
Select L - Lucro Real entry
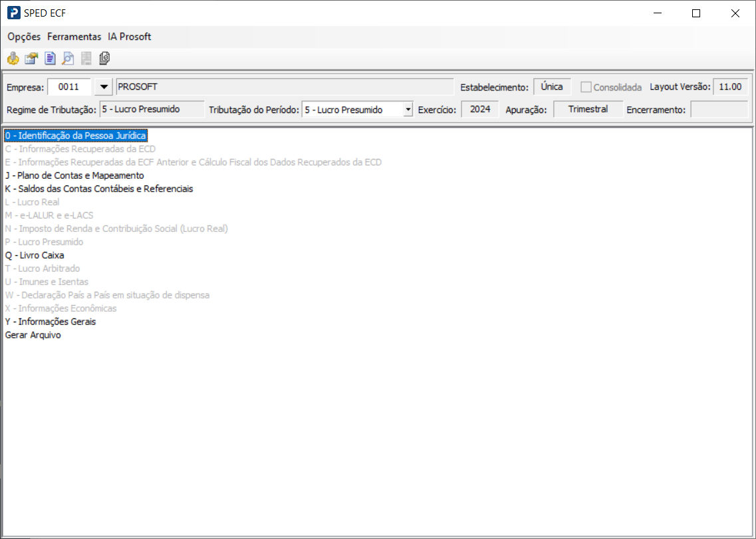(x=33, y=202)
